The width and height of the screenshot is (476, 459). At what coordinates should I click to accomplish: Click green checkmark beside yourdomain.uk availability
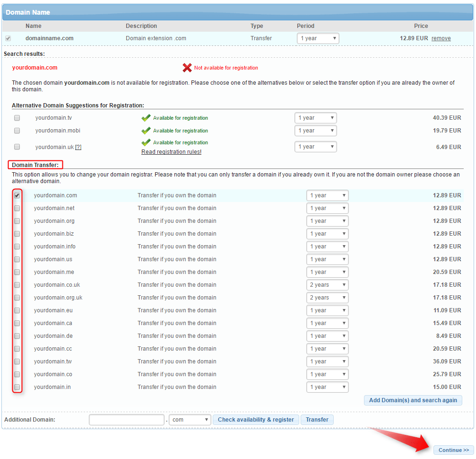146,142
